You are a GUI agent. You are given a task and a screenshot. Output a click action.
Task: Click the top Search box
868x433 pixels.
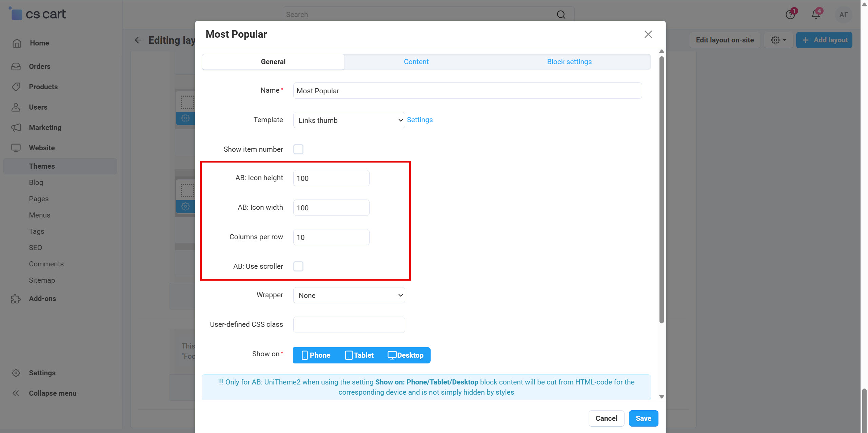[428, 15]
